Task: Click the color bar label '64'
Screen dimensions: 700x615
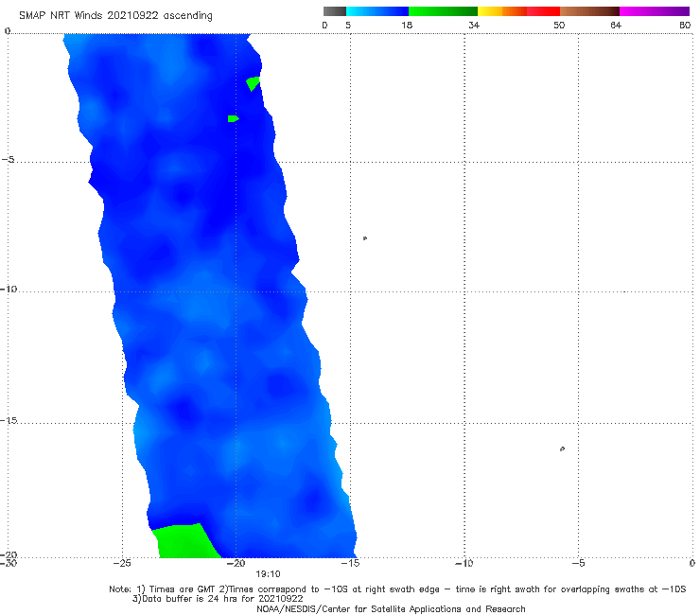Action: [616, 25]
